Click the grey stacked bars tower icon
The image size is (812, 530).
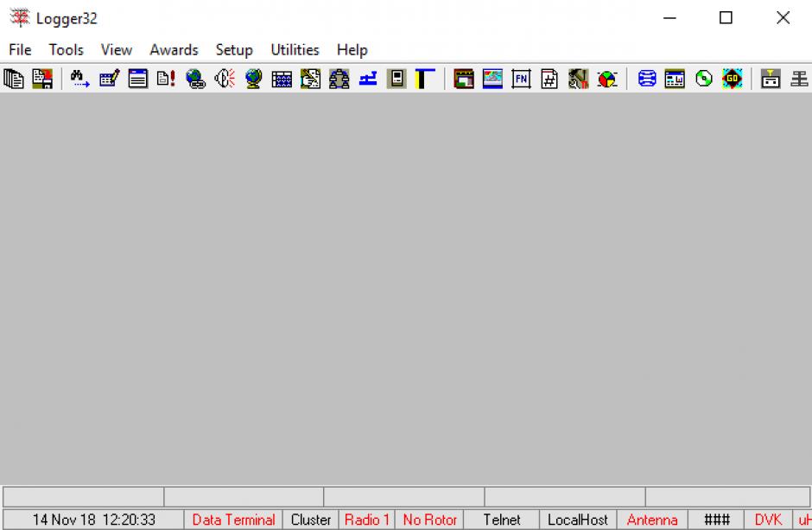pyautogui.click(x=800, y=79)
